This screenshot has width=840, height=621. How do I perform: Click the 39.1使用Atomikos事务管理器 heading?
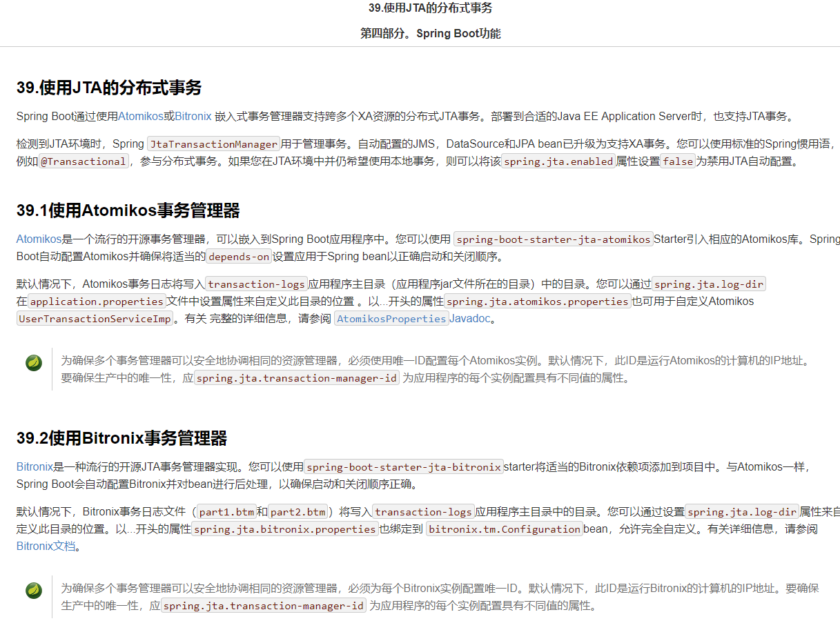tap(128, 210)
